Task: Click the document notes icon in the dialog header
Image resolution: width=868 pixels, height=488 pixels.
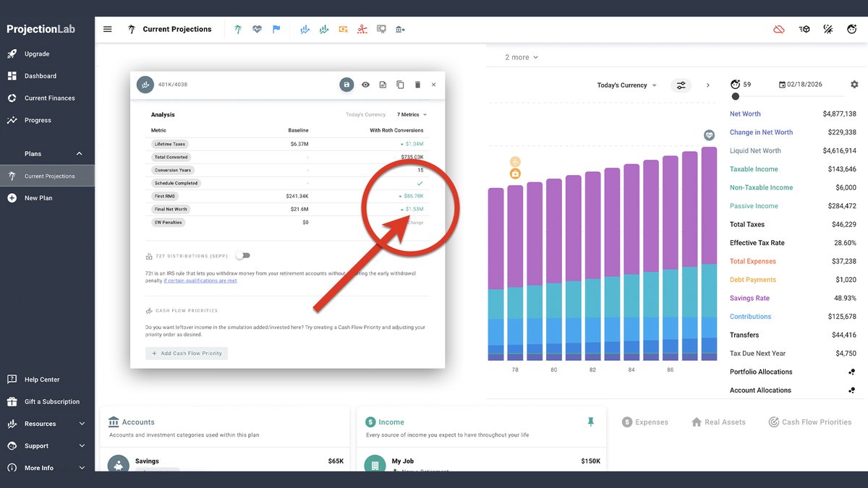Action: (x=383, y=85)
